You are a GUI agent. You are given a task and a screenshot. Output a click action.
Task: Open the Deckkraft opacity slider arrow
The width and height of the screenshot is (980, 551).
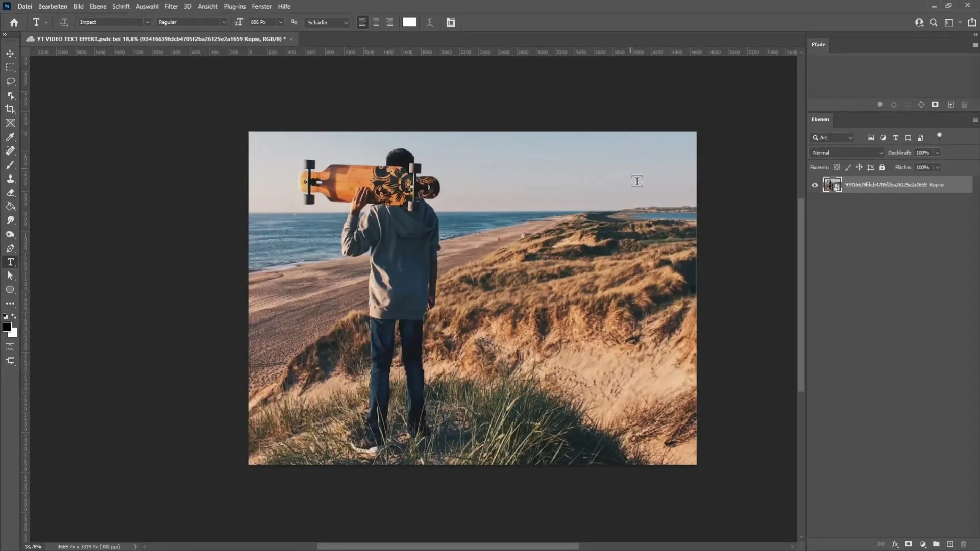coord(937,153)
